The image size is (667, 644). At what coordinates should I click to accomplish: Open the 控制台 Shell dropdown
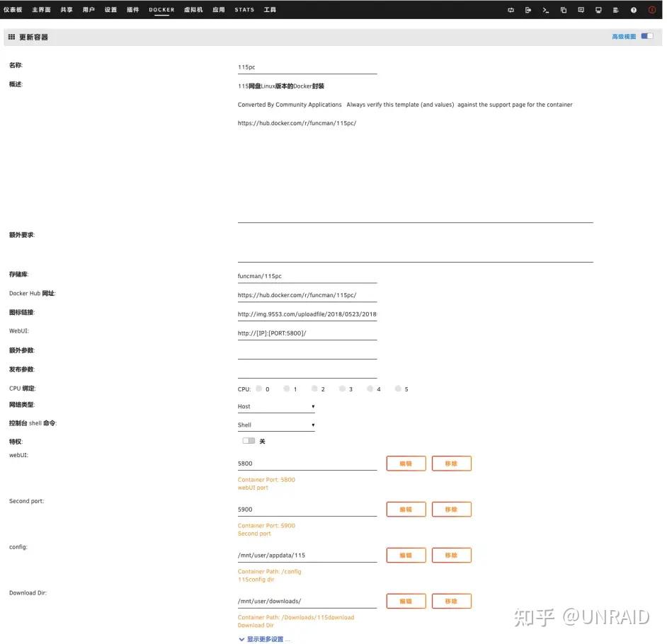pyautogui.click(x=276, y=425)
